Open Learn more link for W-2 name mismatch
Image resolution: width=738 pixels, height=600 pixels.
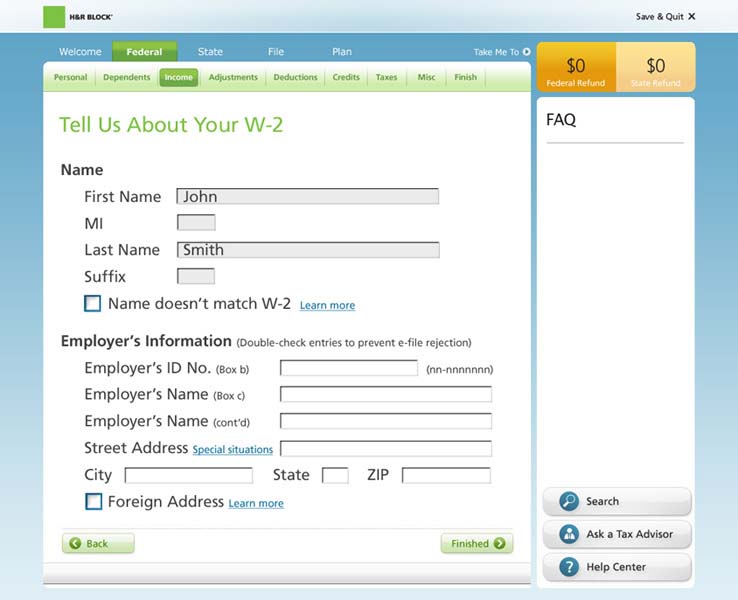pos(328,305)
